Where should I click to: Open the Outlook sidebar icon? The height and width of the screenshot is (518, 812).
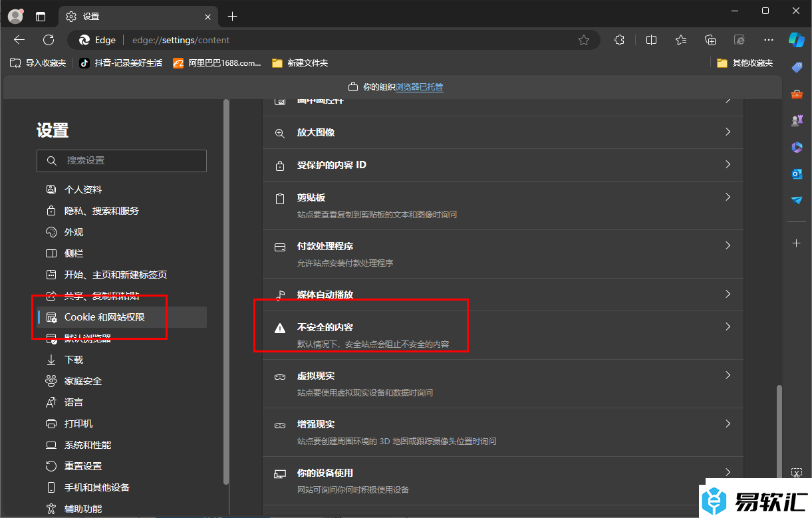797,174
